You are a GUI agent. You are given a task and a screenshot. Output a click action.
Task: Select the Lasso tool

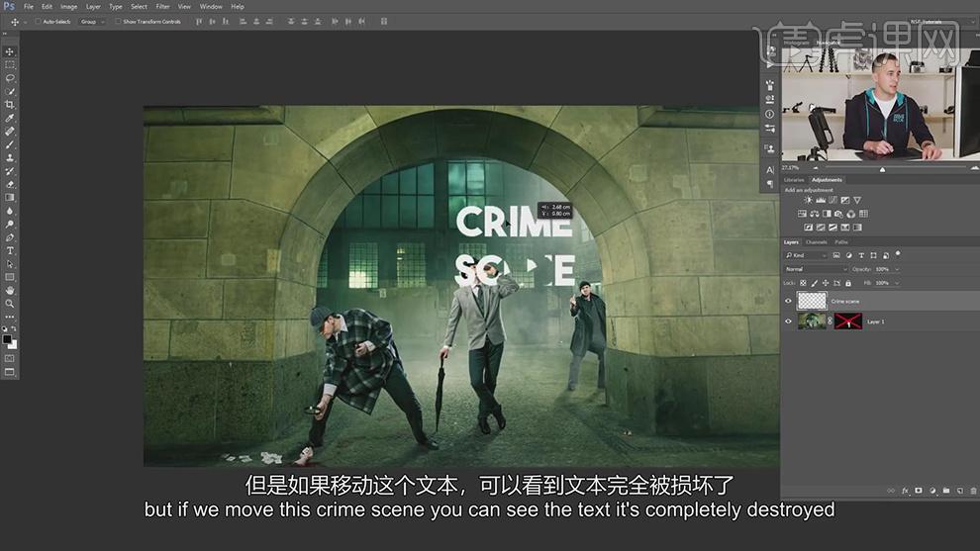(9, 78)
